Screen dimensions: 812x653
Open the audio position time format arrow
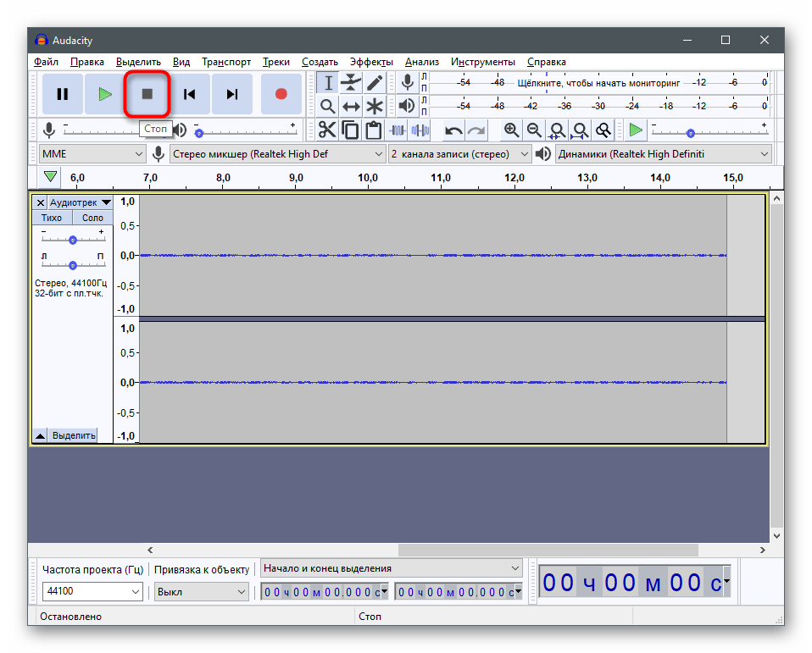[726, 582]
